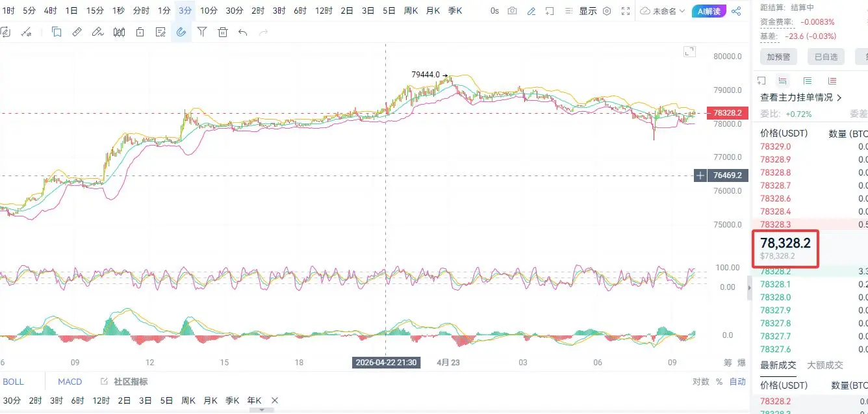Enable 对数 logarithmic scale
This screenshot has width=868, height=414.
pyautogui.click(x=700, y=382)
